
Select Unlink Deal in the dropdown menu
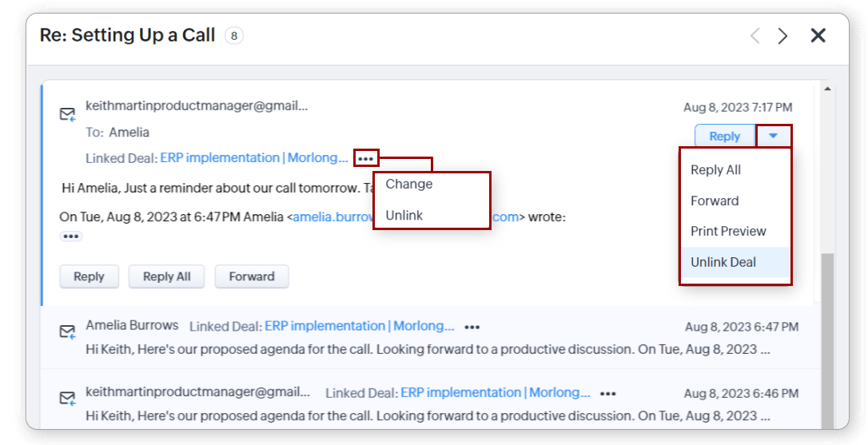click(x=723, y=262)
